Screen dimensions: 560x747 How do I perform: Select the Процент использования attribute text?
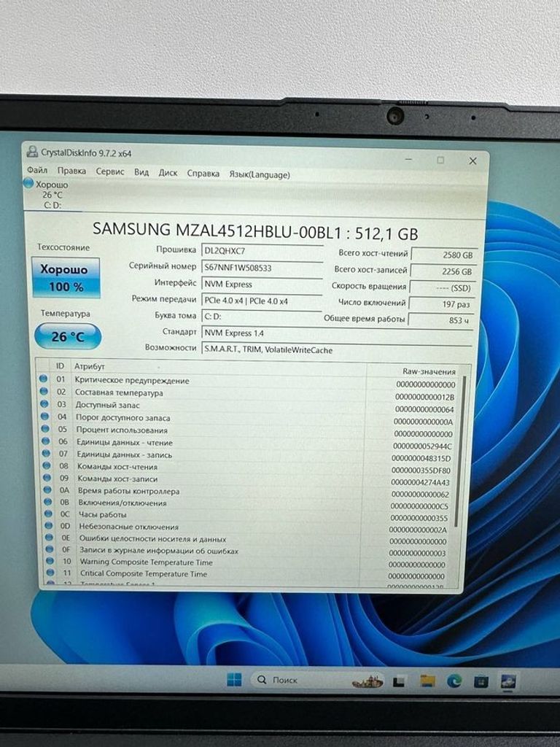pos(122,430)
